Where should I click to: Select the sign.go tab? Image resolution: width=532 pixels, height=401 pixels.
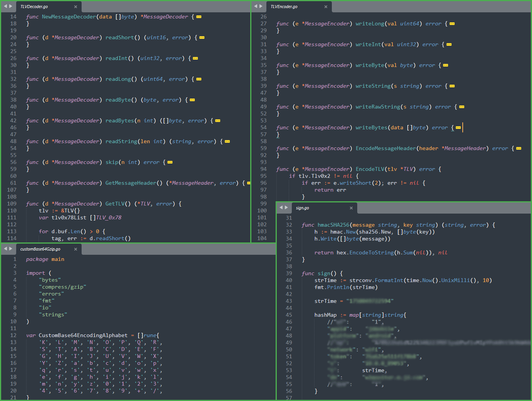(x=303, y=208)
